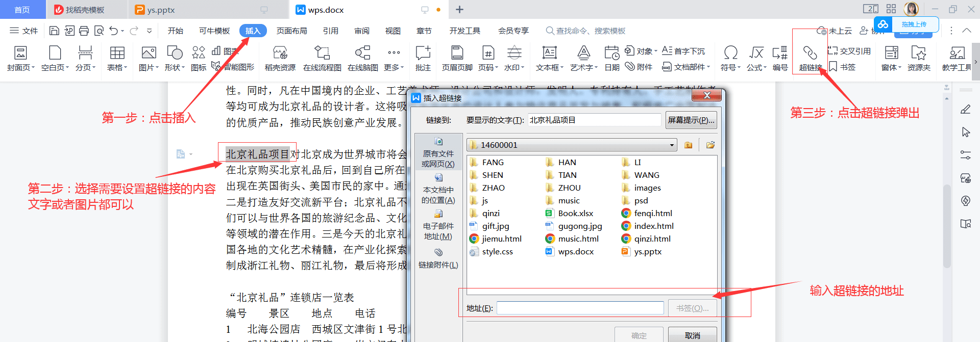
Task: Click the 拖拽上传 upload button
Action: tap(907, 24)
